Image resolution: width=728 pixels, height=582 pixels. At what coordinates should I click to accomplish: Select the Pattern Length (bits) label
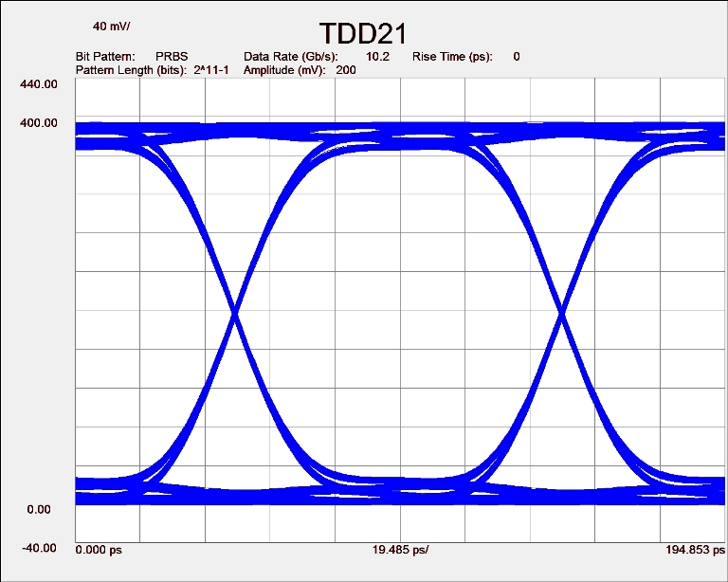(131, 70)
